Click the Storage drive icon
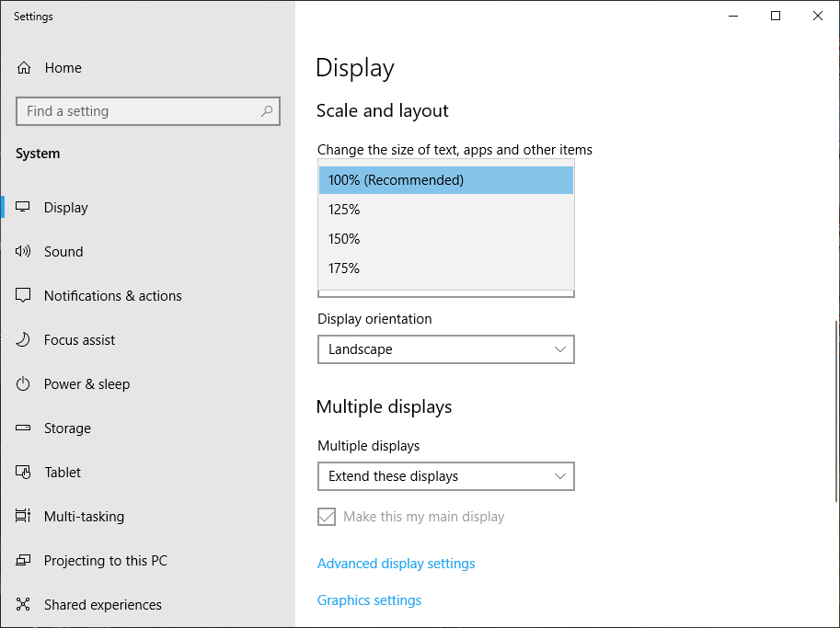Viewport: 840px width, 628px height. pyautogui.click(x=24, y=428)
